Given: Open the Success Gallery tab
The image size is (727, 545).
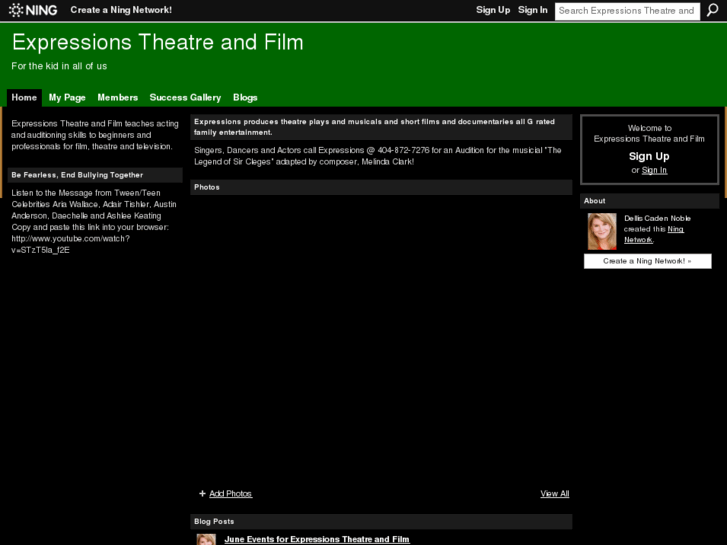Looking at the screenshot, I should click(x=185, y=97).
